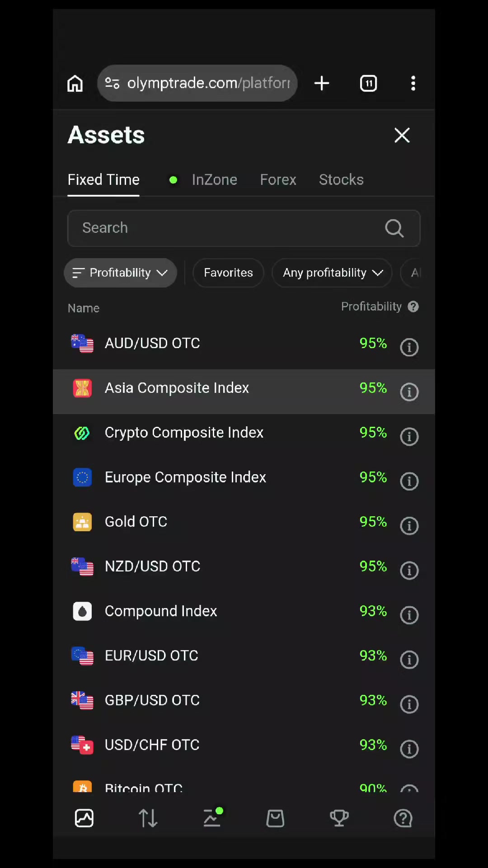
Task: Click the browser home icon
Action: (x=75, y=83)
